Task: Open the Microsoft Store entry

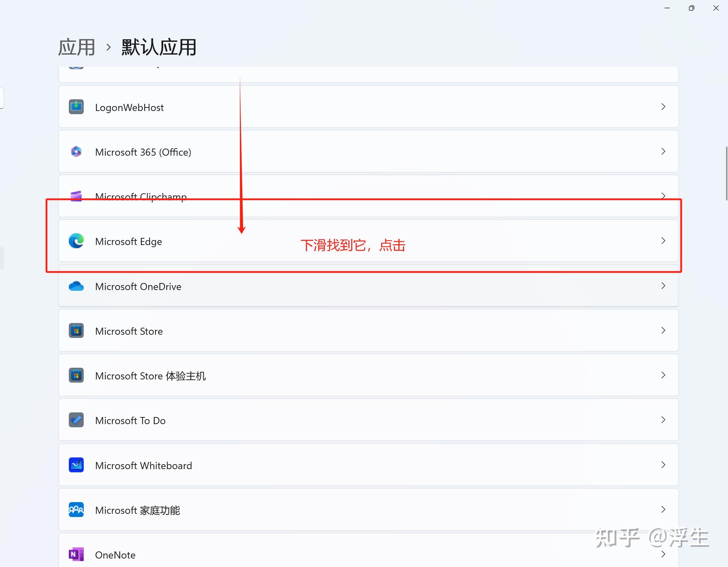Action: 368,330
